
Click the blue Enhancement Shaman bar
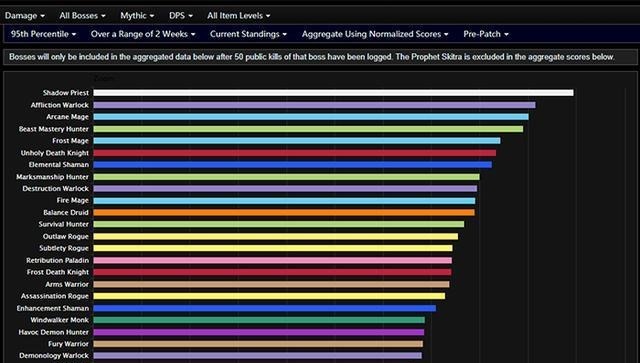point(264,308)
